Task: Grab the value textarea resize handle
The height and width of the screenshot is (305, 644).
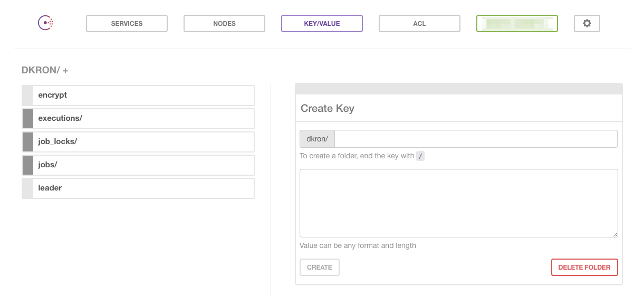Action: [614, 234]
